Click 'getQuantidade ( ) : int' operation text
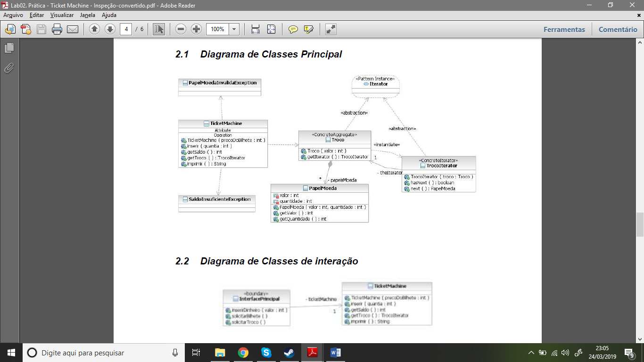The height and width of the screenshot is (362, 644). coord(303,219)
